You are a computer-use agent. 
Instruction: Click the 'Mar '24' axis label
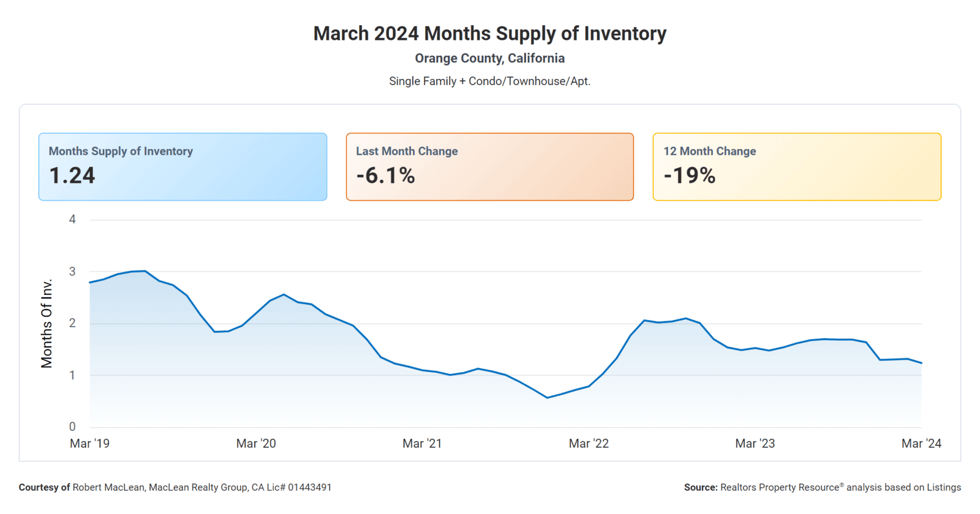point(921,444)
